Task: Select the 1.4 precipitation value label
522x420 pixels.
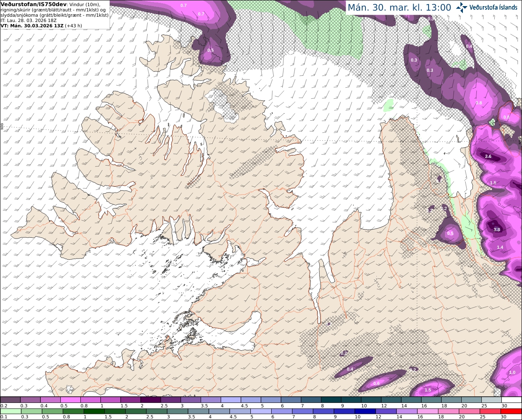Action: coord(500,247)
